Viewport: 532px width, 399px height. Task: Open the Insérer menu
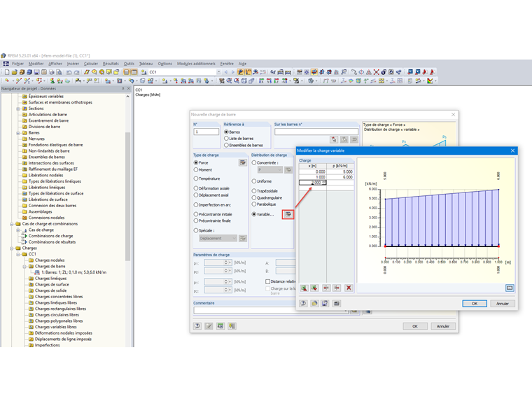(x=73, y=64)
